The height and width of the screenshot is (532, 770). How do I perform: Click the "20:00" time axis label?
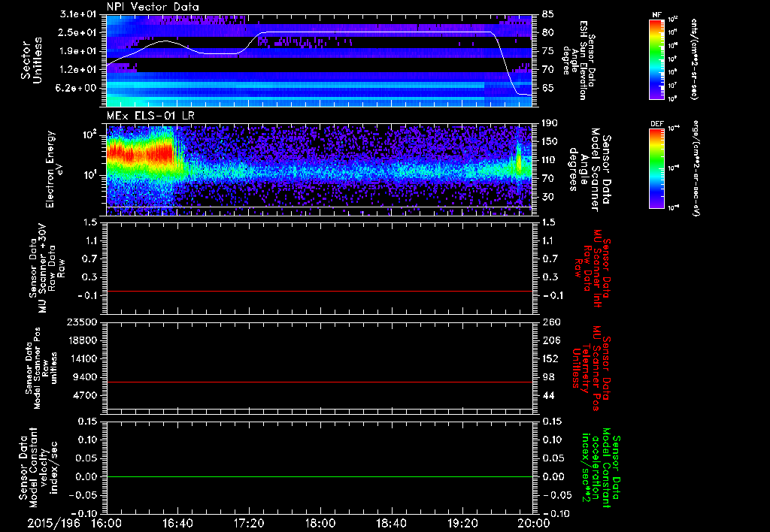click(534, 523)
